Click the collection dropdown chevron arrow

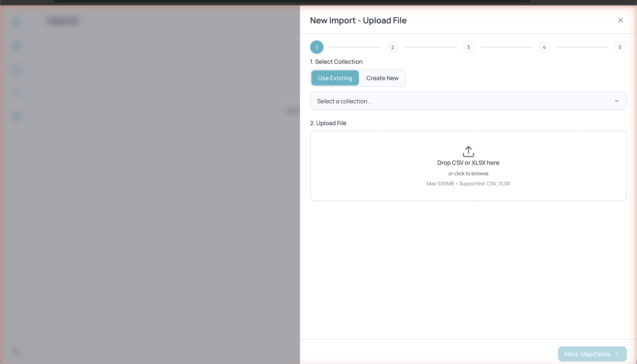[617, 101]
